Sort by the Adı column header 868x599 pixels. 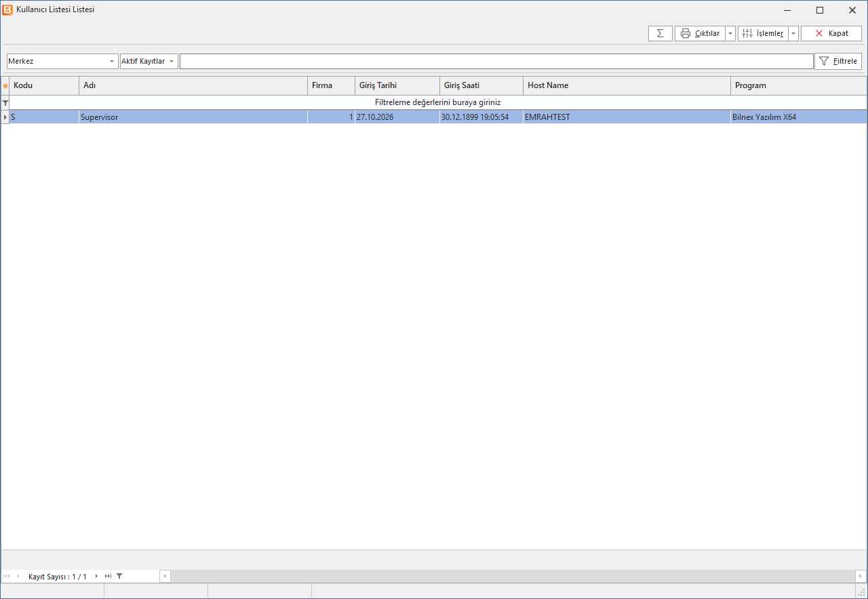(x=193, y=86)
